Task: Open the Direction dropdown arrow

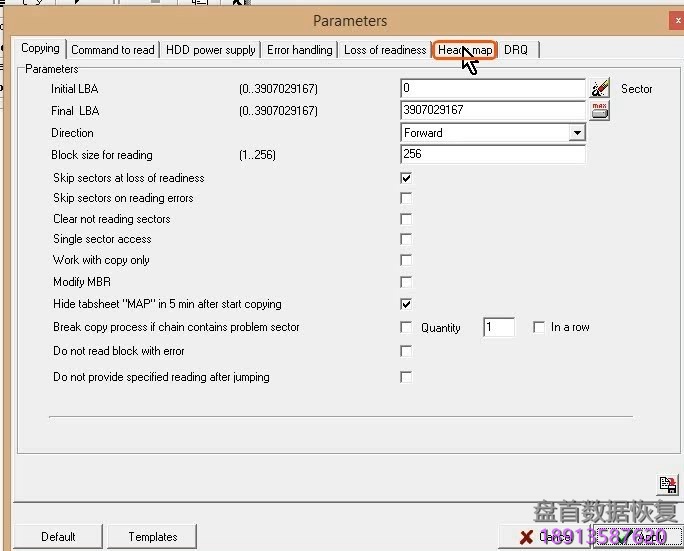Action: coord(577,133)
